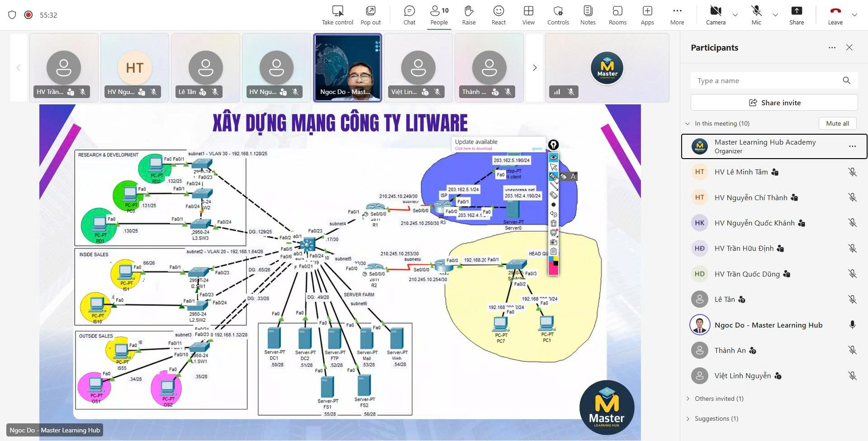This screenshot has height=441, width=868.
Task: Open breakout Rooms
Action: click(x=617, y=15)
